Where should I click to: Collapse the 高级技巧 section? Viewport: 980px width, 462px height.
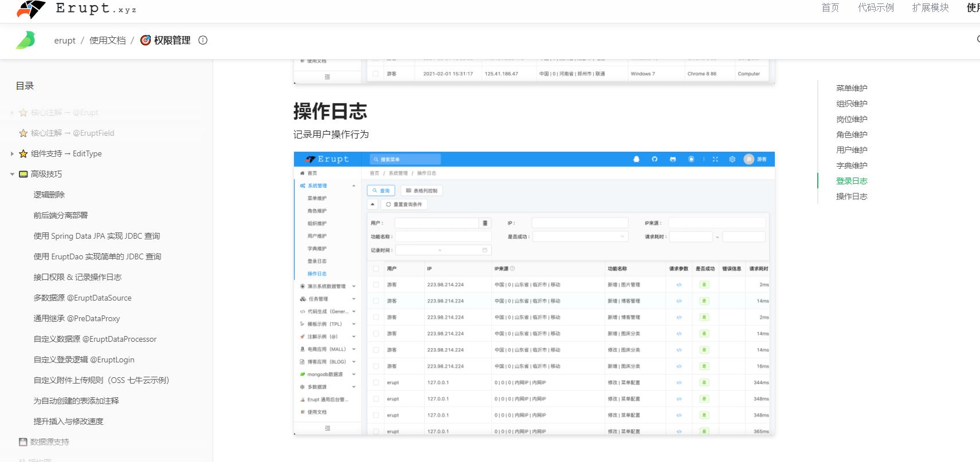pyautogui.click(x=12, y=174)
